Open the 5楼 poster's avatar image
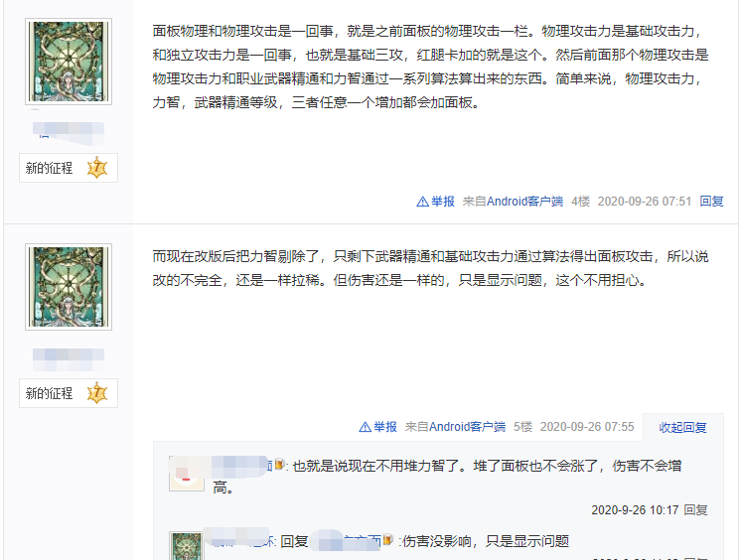The height and width of the screenshot is (560, 739). coord(69,287)
